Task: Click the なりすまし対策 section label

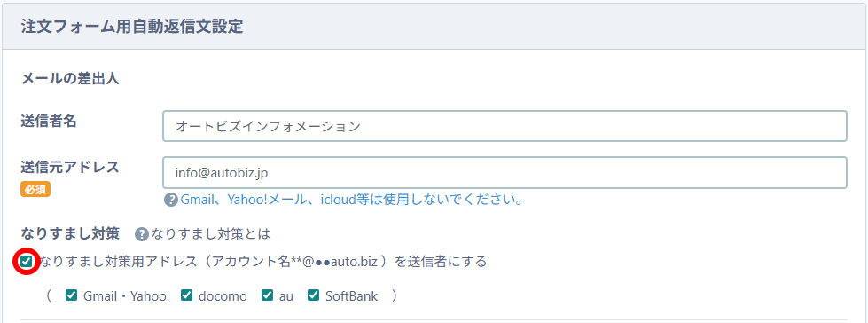Action: [x=70, y=234]
